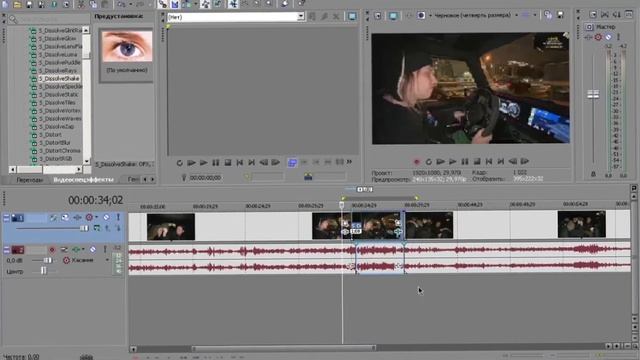Select S_DistortRGB in the effects list
The height and width of the screenshot is (360, 640).
point(56,158)
